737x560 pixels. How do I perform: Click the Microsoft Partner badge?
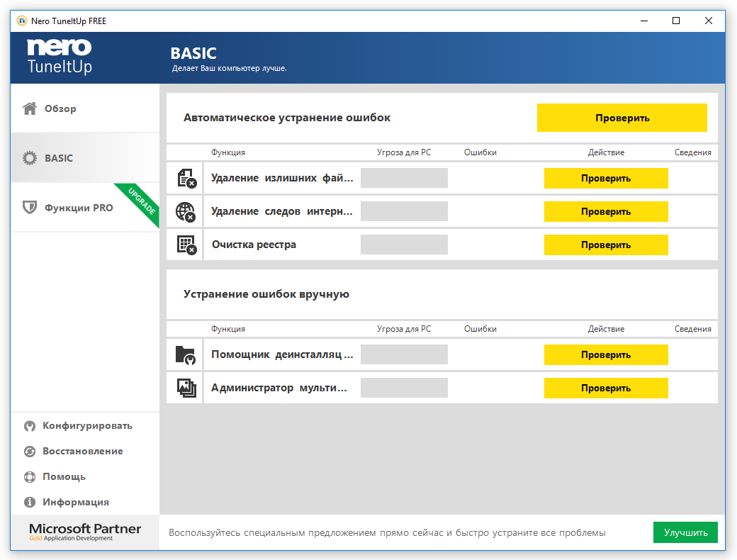[x=84, y=532]
